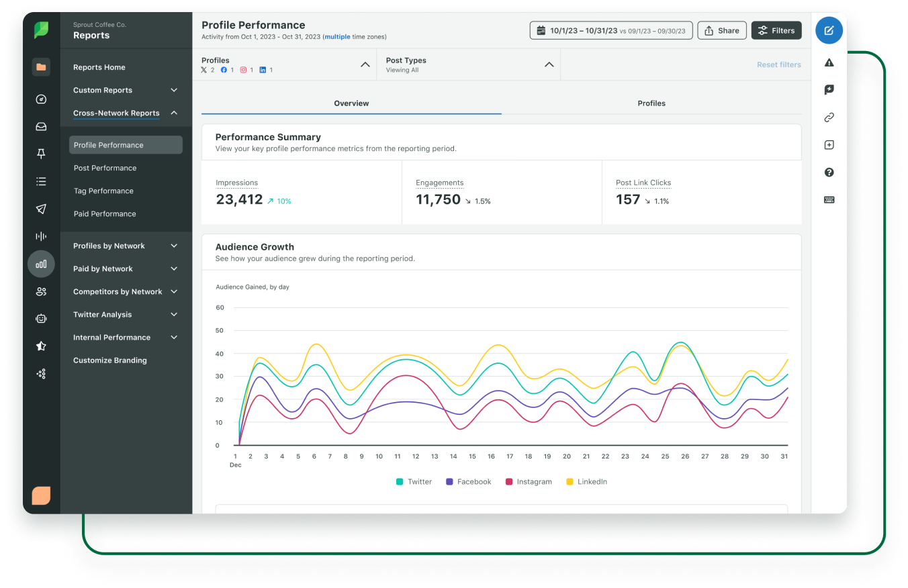Switch to the Profiles tab
The width and height of the screenshot is (908, 588).
[651, 103]
